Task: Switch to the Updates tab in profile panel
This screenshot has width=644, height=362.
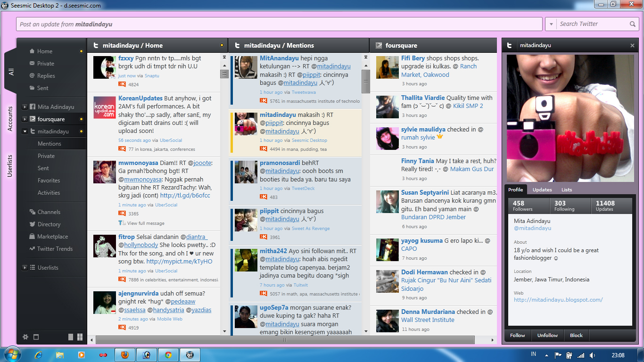Action: (x=542, y=190)
